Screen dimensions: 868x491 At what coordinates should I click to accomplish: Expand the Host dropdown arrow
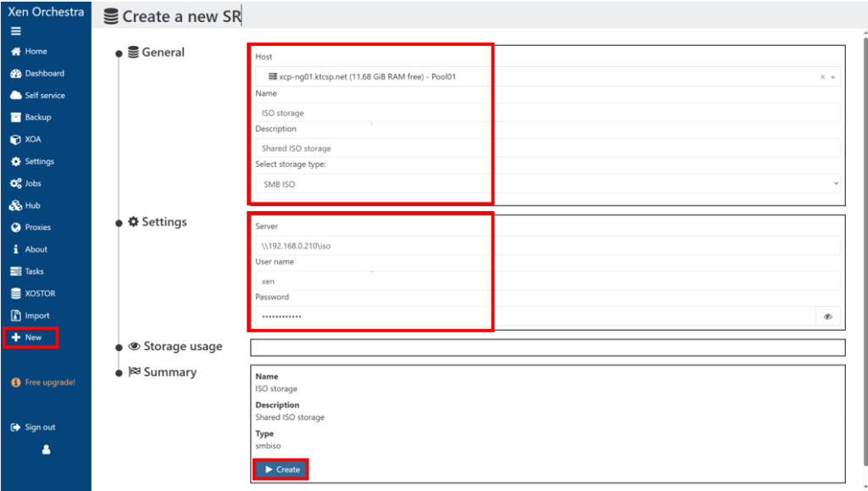[x=833, y=77]
